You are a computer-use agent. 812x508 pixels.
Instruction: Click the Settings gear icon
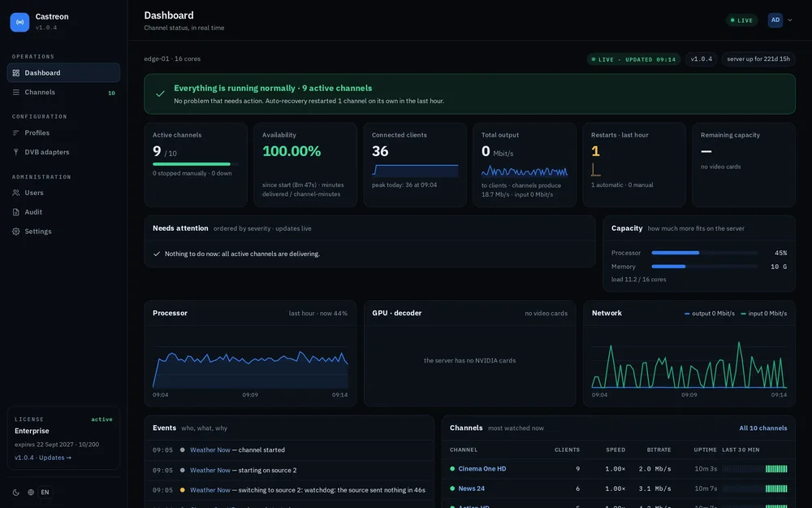(16, 232)
